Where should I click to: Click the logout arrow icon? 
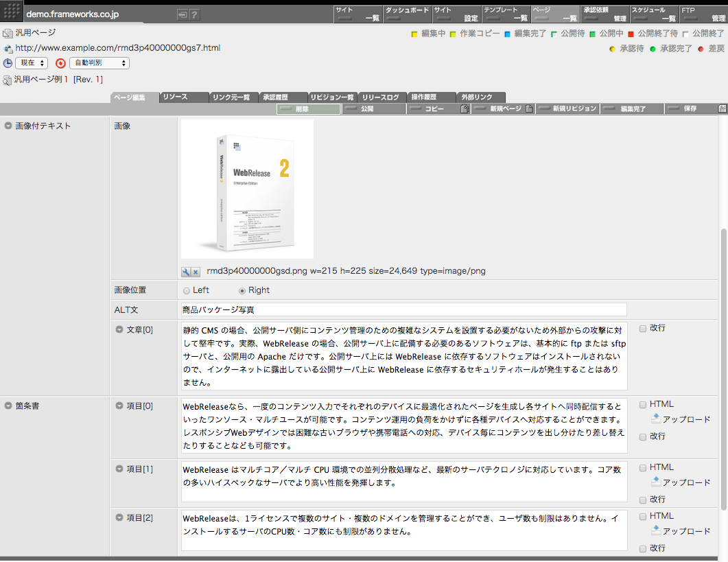(x=183, y=15)
